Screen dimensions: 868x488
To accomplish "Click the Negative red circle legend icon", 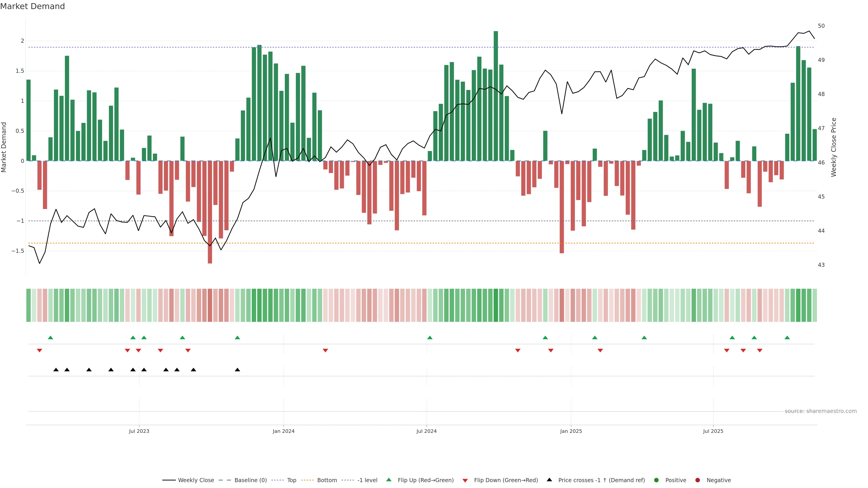I will (x=698, y=480).
